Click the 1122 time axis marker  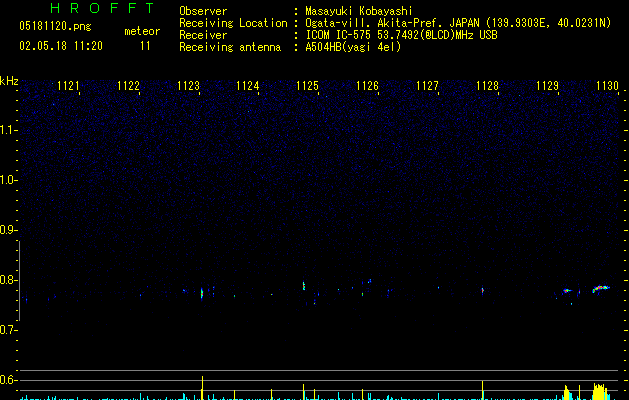(x=128, y=86)
